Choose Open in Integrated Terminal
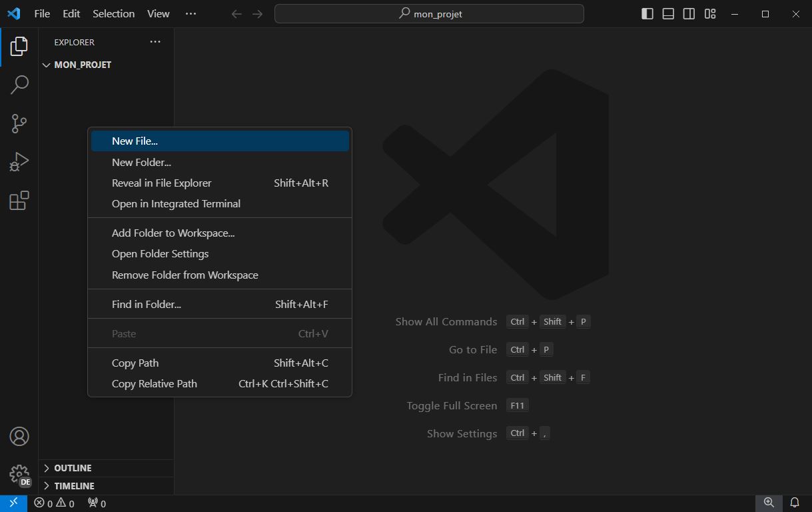Image resolution: width=812 pixels, height=512 pixels. click(x=176, y=204)
